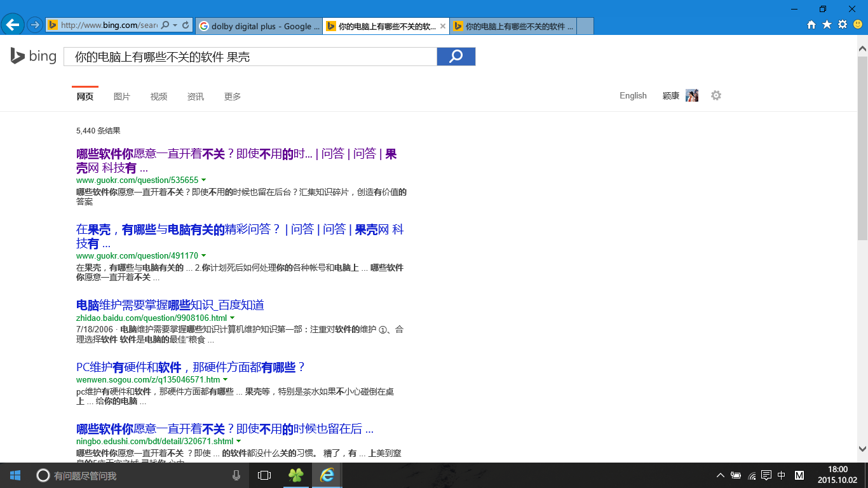Click the 7/18/2006 date in the Baidu snippet
Image resolution: width=868 pixels, height=488 pixels.
click(94, 330)
